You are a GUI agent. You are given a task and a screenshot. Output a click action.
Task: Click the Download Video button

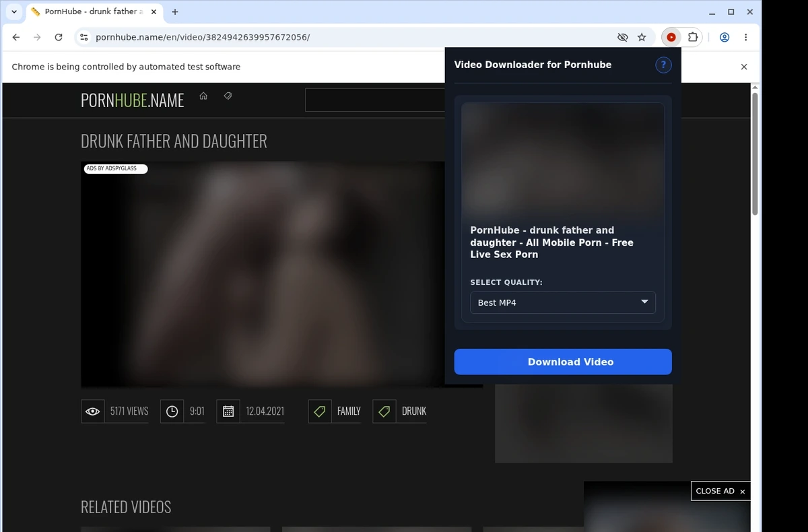tap(563, 362)
